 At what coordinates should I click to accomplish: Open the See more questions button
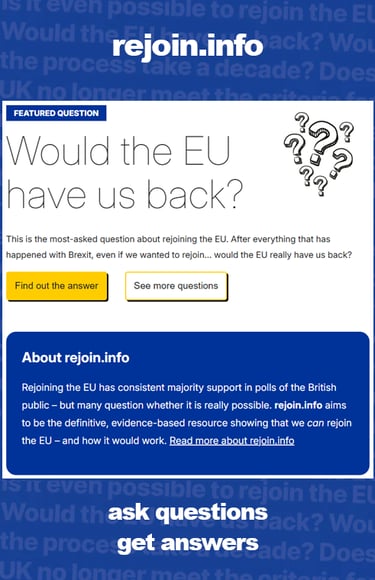(x=176, y=286)
